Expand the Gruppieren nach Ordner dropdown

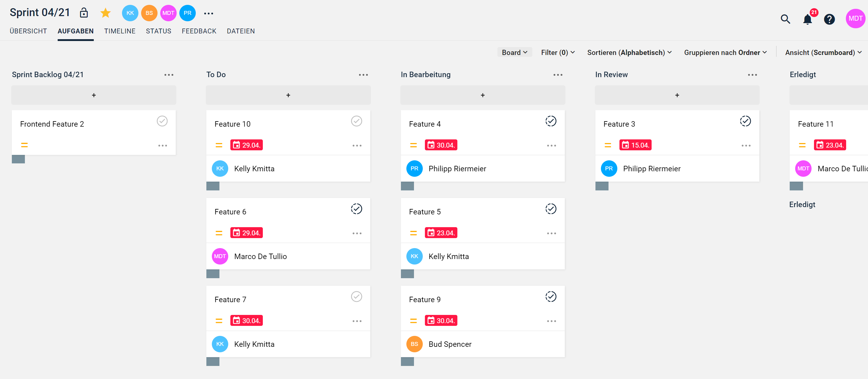point(725,53)
